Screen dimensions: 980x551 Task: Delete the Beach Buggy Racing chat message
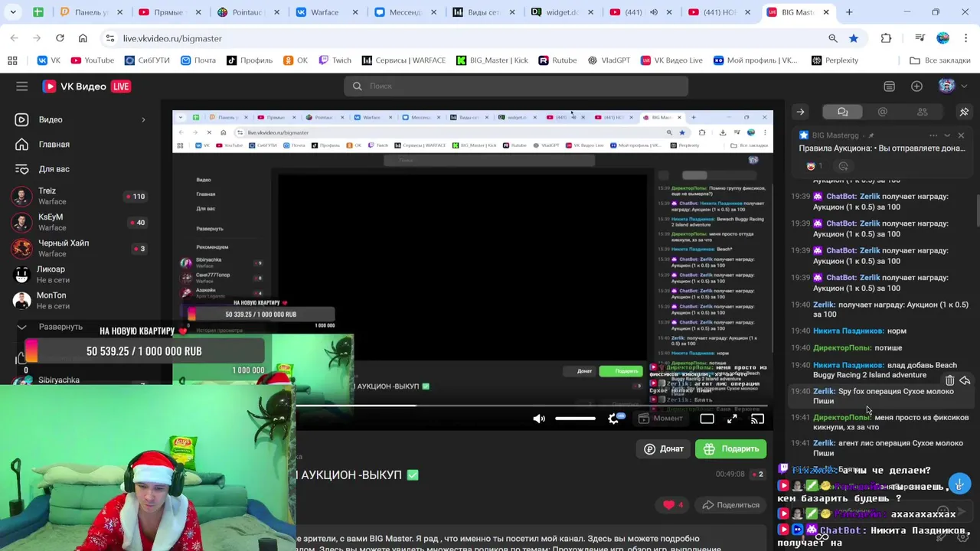(949, 380)
